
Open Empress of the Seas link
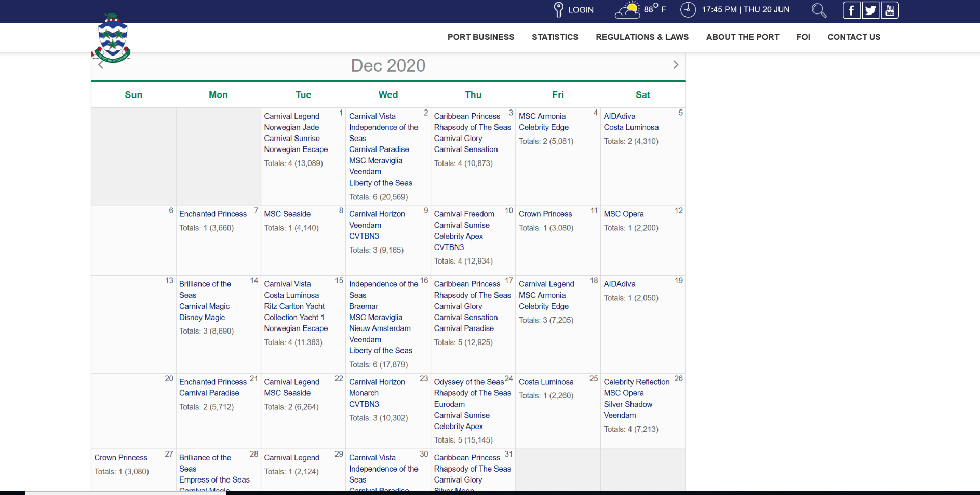[214, 480]
